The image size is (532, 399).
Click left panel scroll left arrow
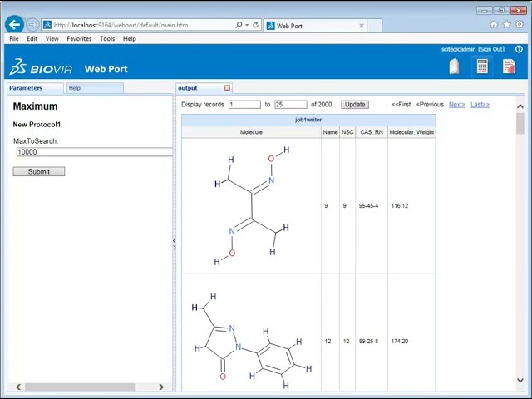(x=18, y=387)
